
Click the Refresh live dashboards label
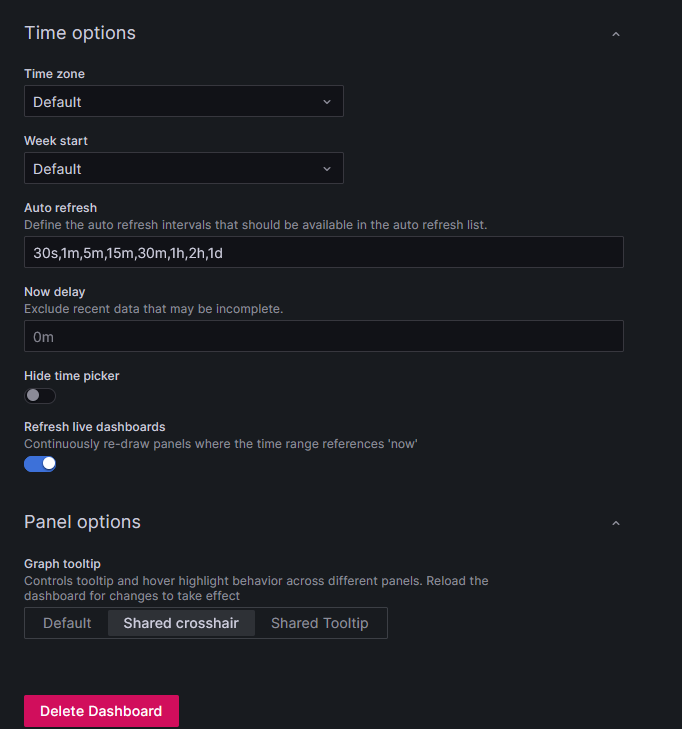pos(95,427)
